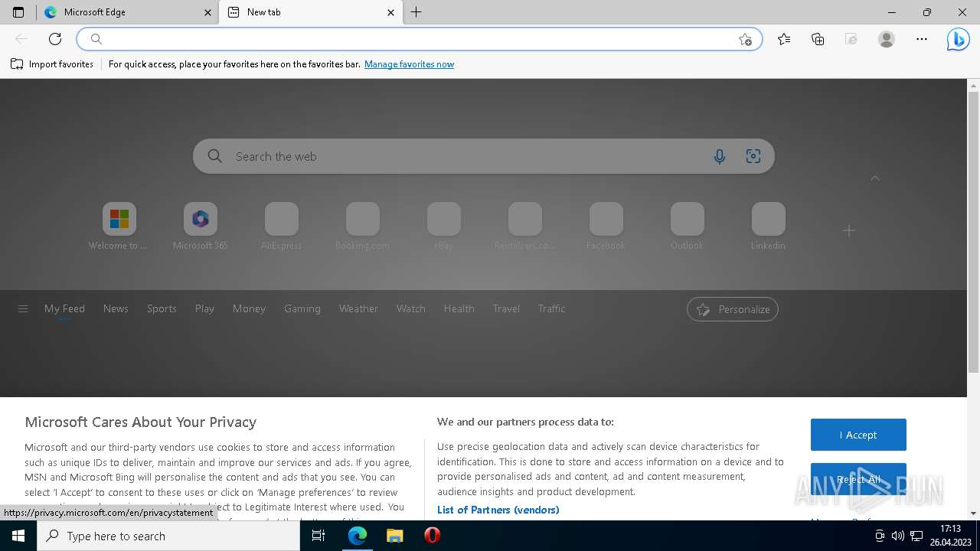Click the page vertical scrollbar

tap(973, 233)
